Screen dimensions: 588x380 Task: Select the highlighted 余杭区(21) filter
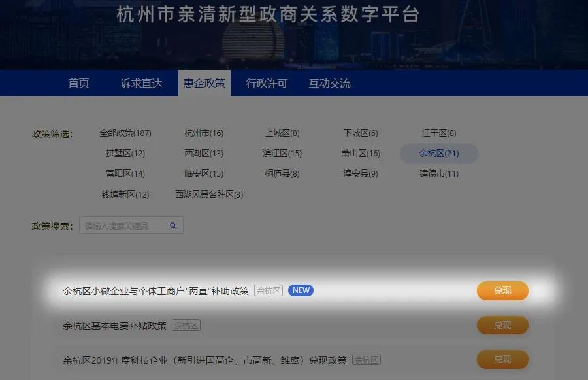[439, 154]
